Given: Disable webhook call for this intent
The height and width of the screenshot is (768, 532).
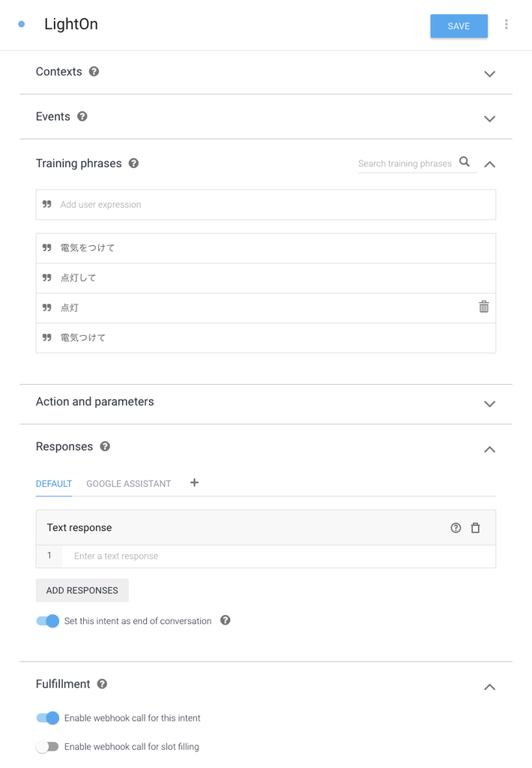Looking at the screenshot, I should tap(48, 718).
